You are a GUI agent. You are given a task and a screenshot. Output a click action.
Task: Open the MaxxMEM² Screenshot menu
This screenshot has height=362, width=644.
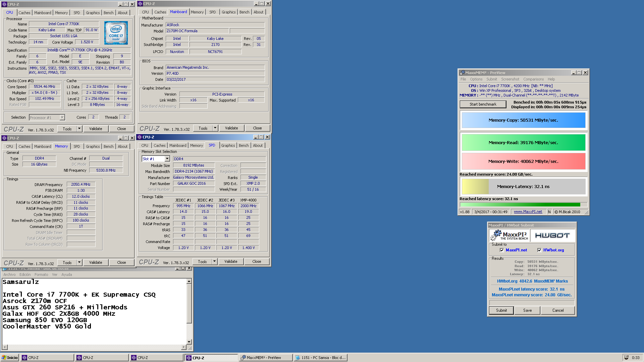coord(510,79)
